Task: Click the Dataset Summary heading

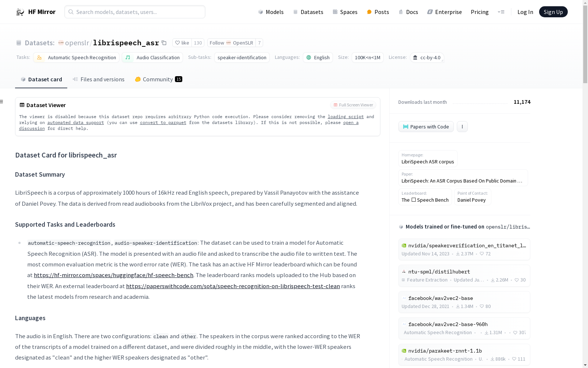Action: tap(40, 174)
